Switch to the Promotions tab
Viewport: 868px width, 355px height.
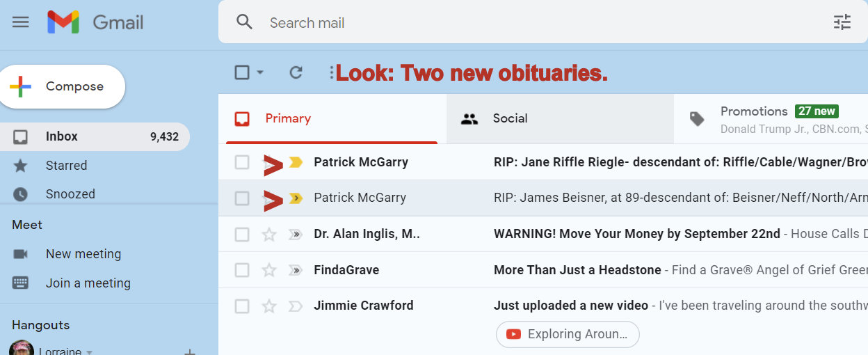point(754,111)
